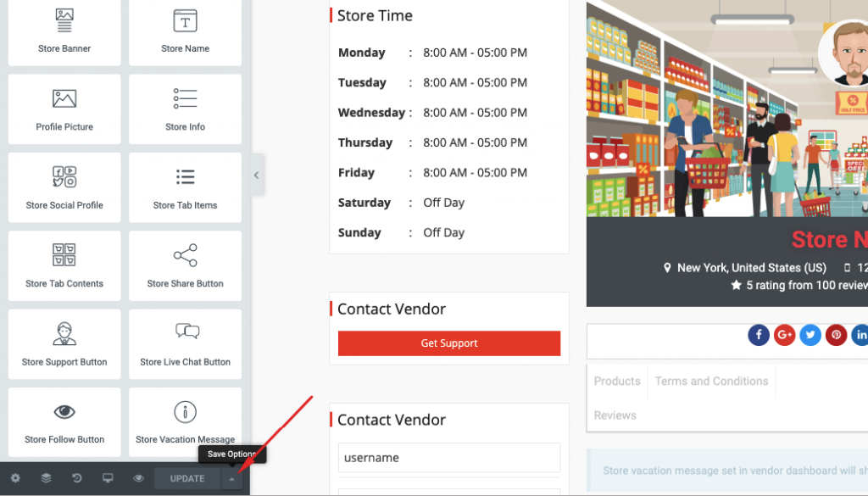Choose the Store Tab Items widget

click(185, 187)
